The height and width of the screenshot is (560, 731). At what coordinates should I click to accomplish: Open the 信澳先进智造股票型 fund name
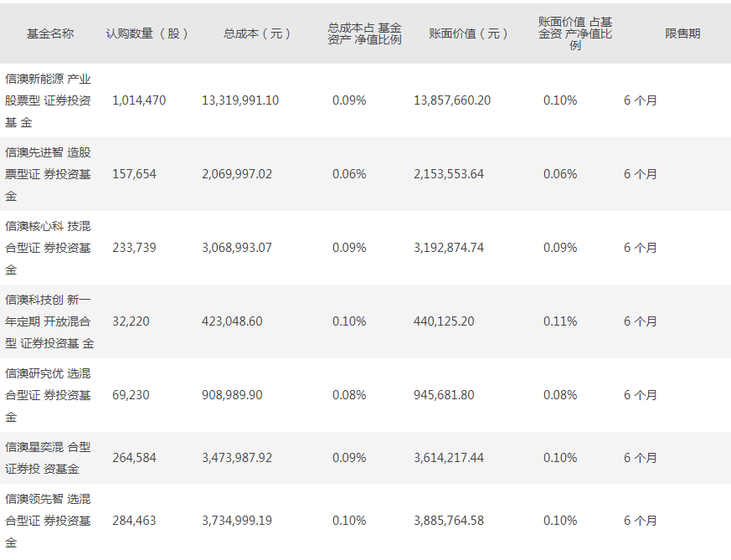[x=49, y=174]
